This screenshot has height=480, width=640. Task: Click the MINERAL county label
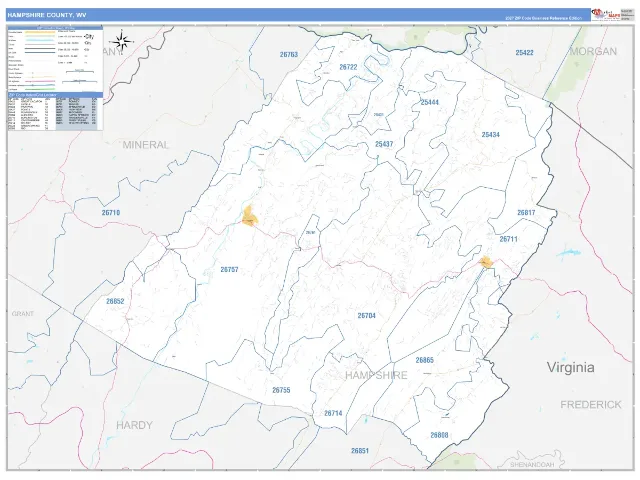(x=146, y=145)
